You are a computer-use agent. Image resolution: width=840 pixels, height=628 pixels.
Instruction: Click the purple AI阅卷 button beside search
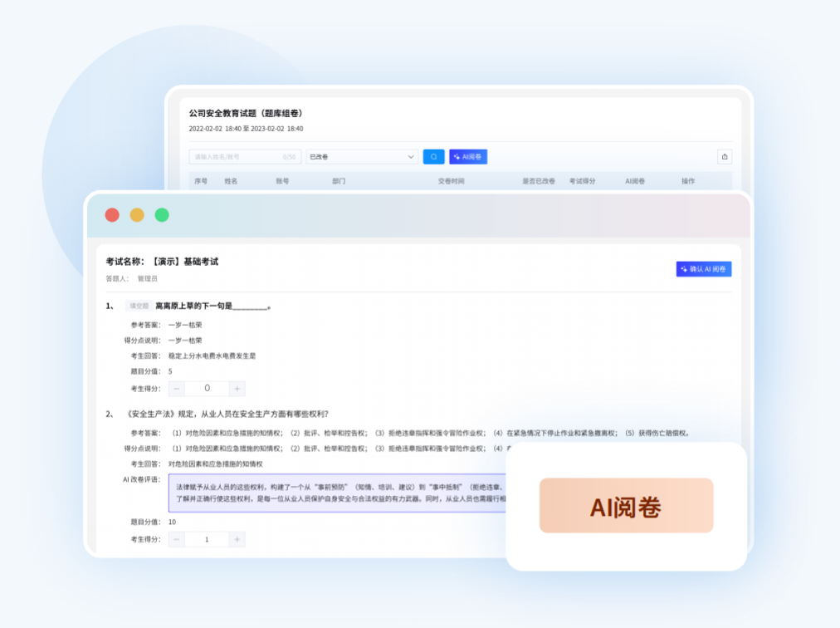468,156
